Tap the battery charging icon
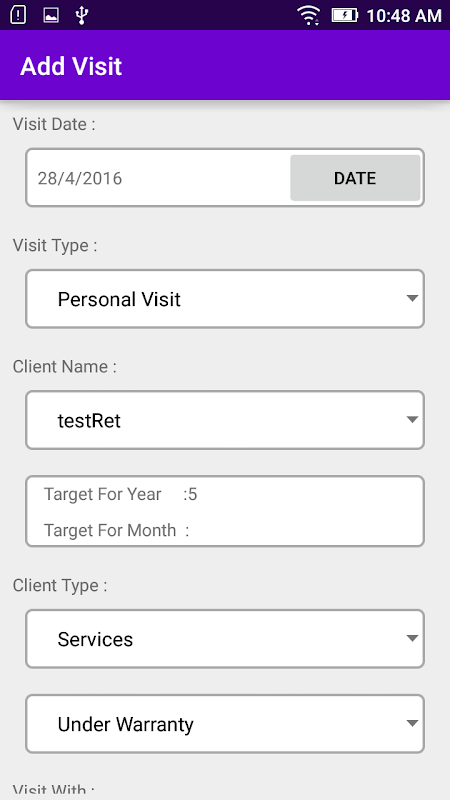Screen dimensions: 450x800 (345, 15)
